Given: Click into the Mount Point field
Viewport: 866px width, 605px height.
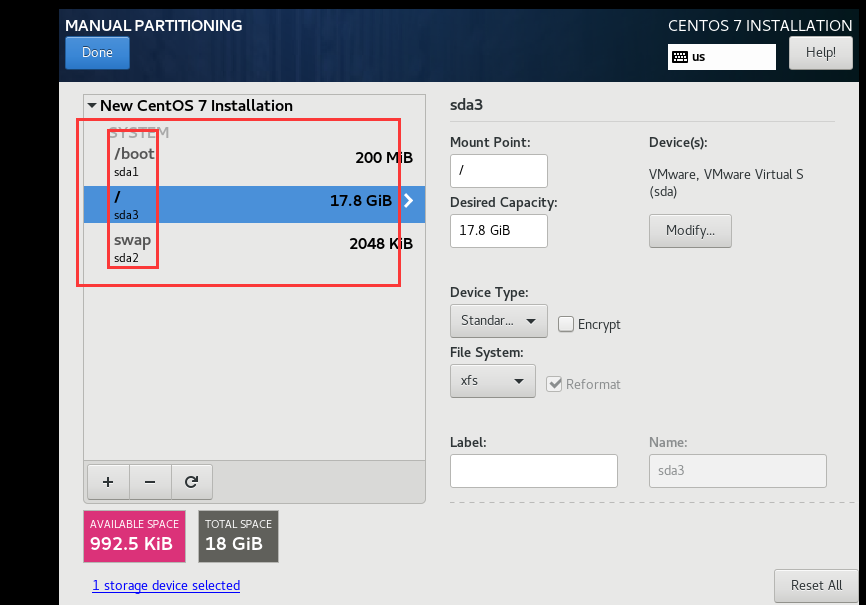Looking at the screenshot, I should point(499,171).
